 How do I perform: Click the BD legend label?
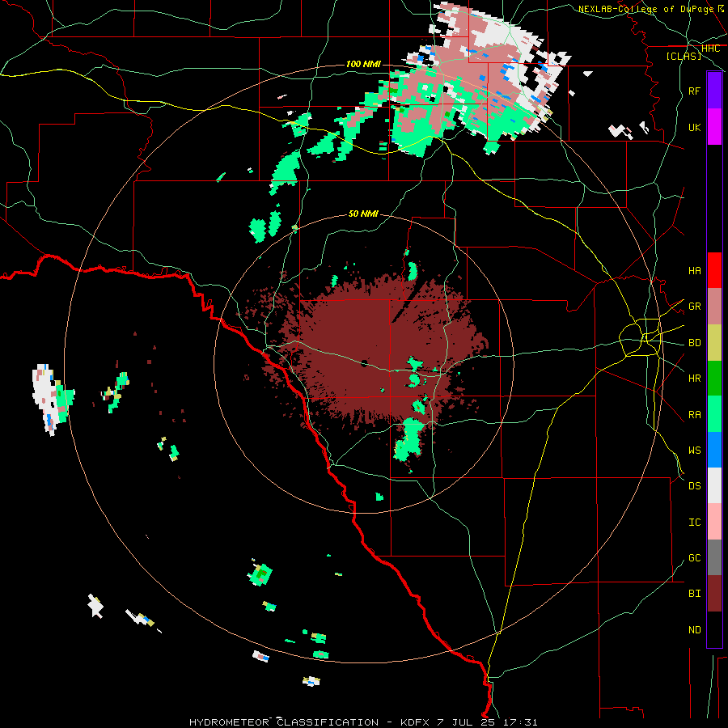click(x=694, y=343)
